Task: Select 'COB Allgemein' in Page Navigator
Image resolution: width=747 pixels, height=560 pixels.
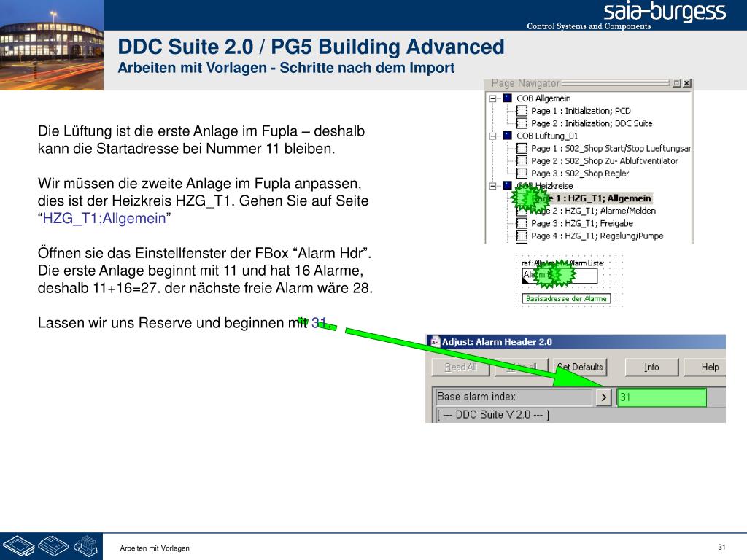Action: pyautogui.click(x=543, y=98)
